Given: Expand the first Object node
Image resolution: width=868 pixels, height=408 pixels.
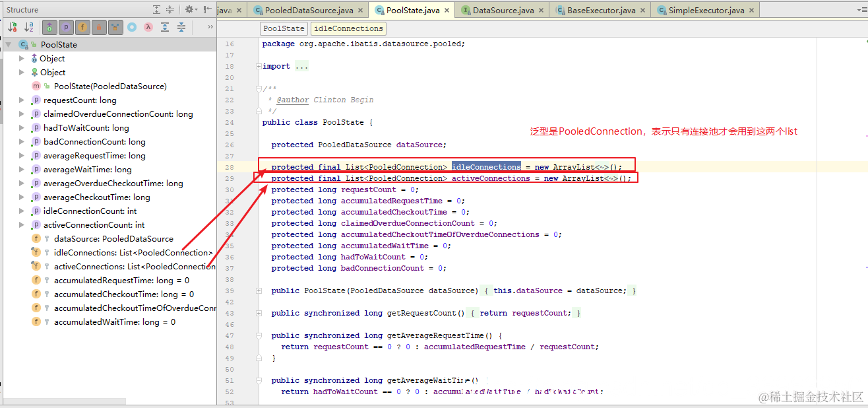Looking at the screenshot, I should 22,59.
